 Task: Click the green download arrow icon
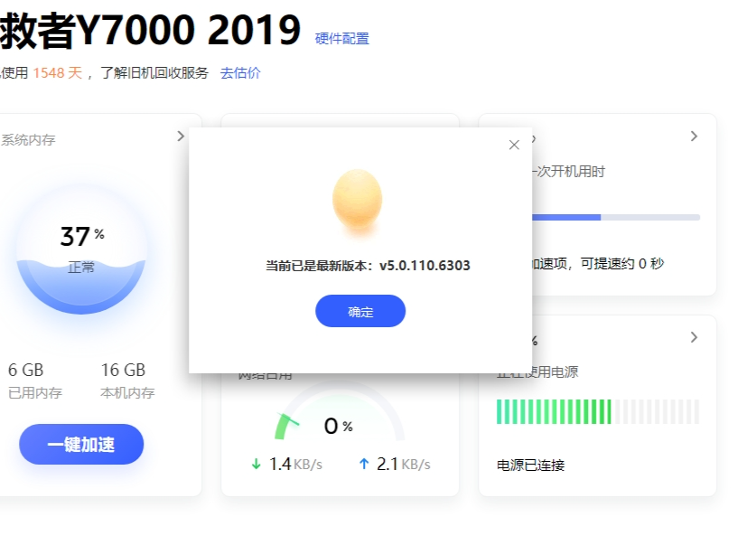(x=256, y=464)
